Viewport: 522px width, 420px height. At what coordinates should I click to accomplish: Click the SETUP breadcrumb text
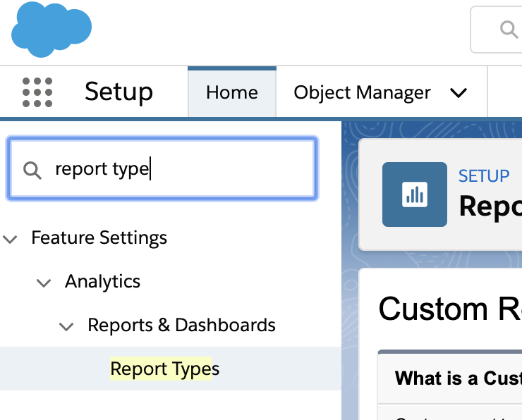pyautogui.click(x=484, y=176)
